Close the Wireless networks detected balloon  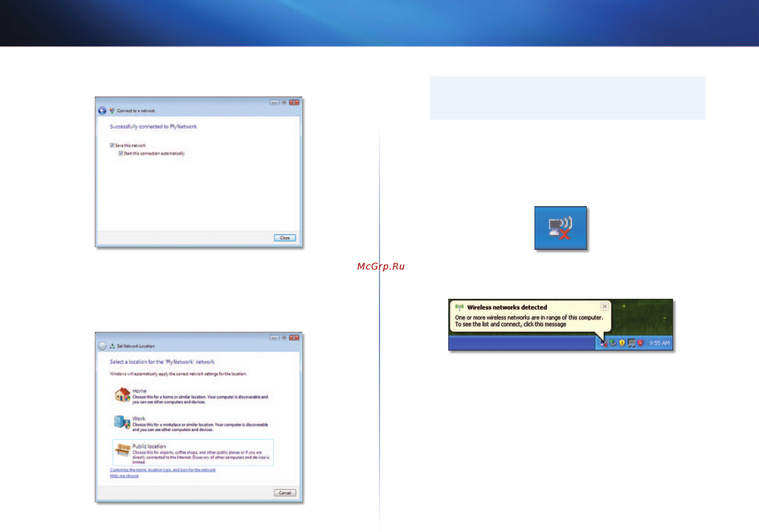point(604,307)
